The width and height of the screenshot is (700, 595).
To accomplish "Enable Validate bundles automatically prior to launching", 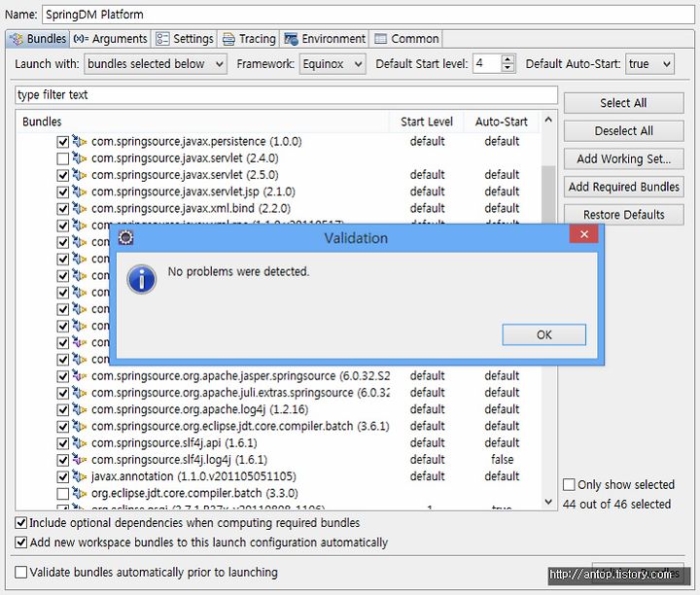I will [21, 573].
